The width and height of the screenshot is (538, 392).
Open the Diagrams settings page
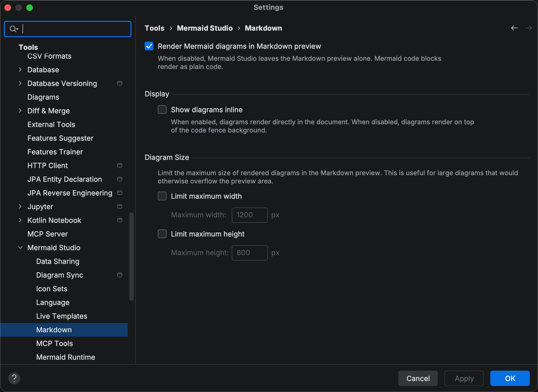pyautogui.click(x=43, y=97)
